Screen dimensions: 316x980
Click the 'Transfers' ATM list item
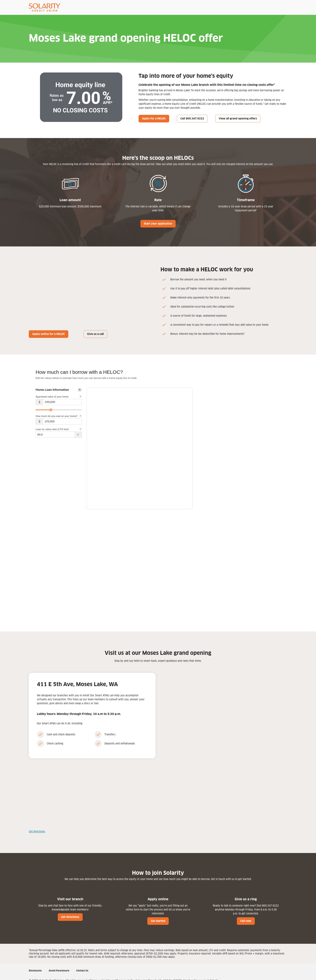click(x=110, y=734)
